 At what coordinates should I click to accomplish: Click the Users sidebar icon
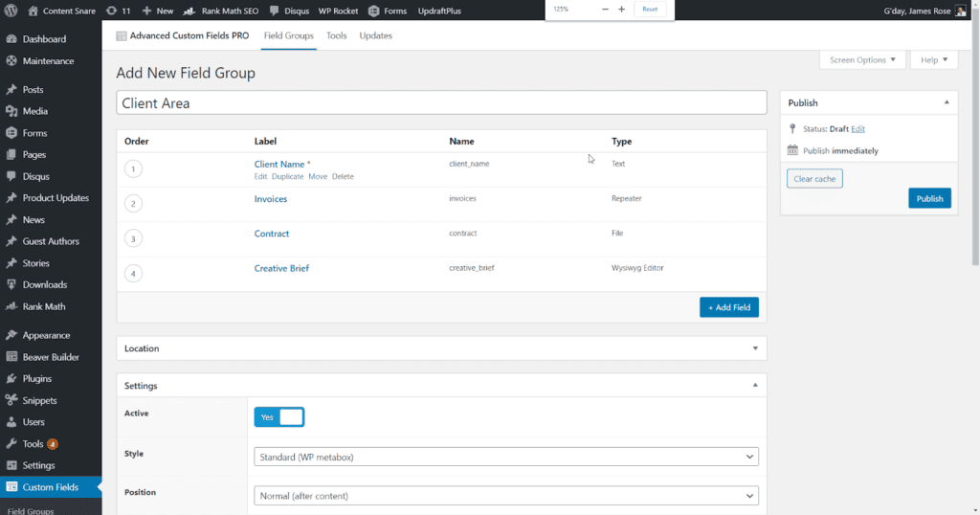click(x=11, y=422)
